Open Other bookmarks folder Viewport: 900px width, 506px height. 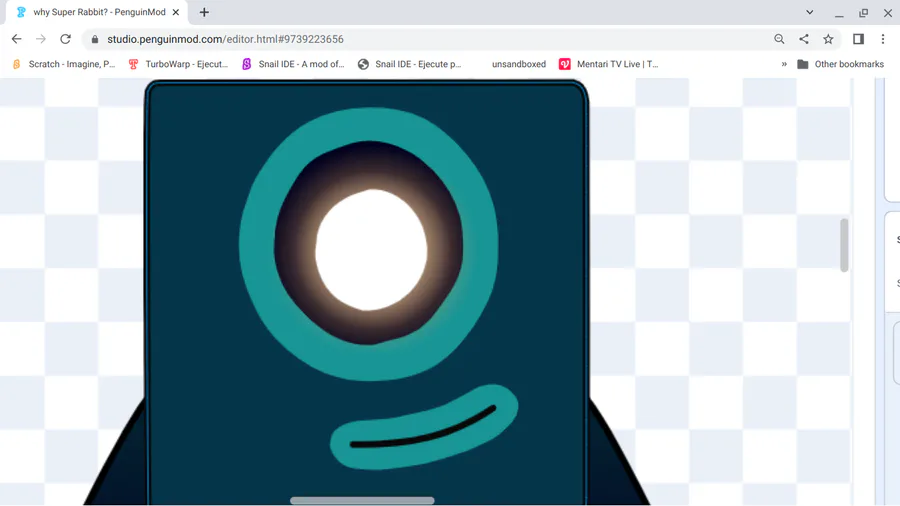[x=840, y=64]
